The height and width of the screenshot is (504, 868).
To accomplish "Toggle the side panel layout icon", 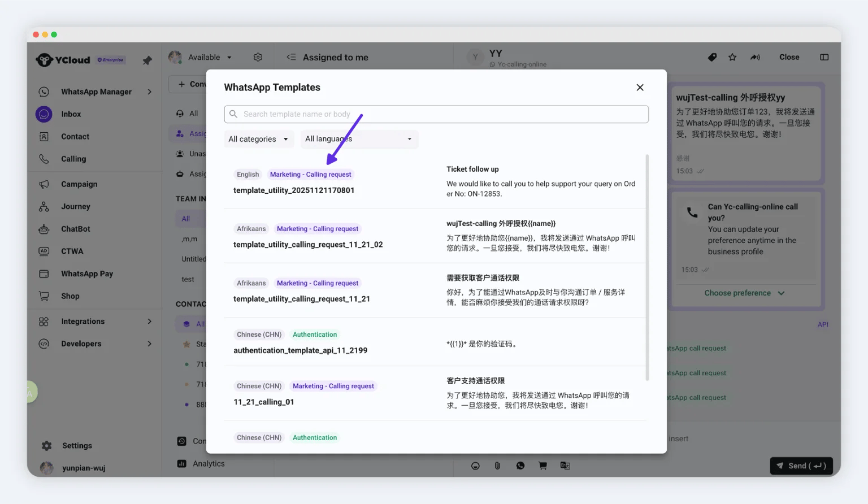I will pyautogui.click(x=824, y=57).
